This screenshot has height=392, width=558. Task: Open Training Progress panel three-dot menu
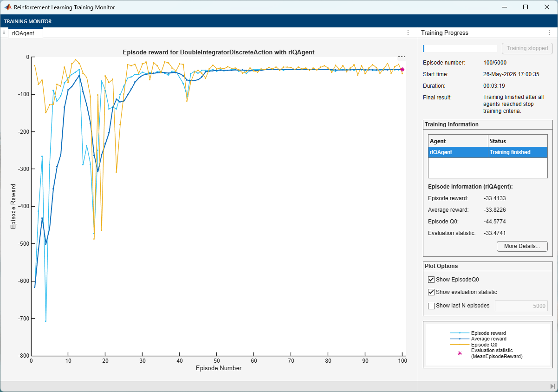pos(549,33)
